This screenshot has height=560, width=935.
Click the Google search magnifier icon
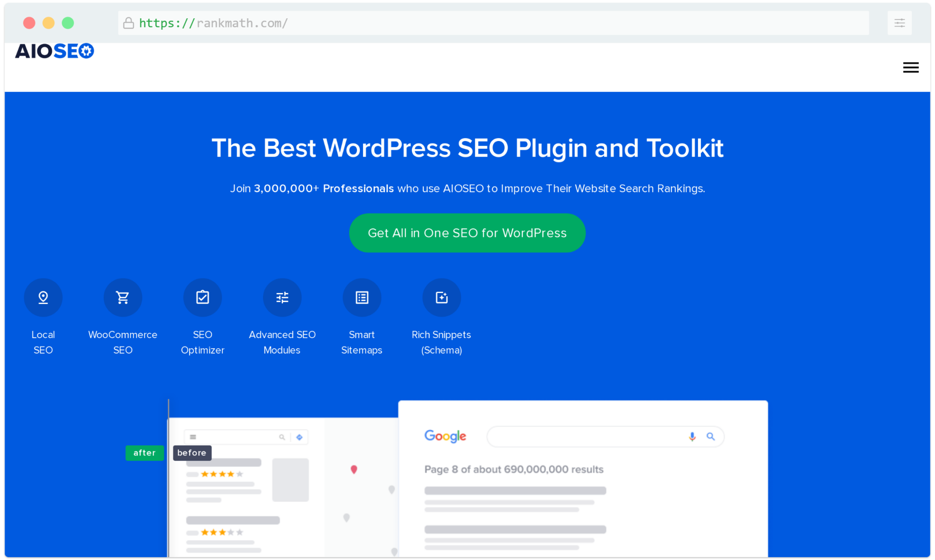point(710,436)
